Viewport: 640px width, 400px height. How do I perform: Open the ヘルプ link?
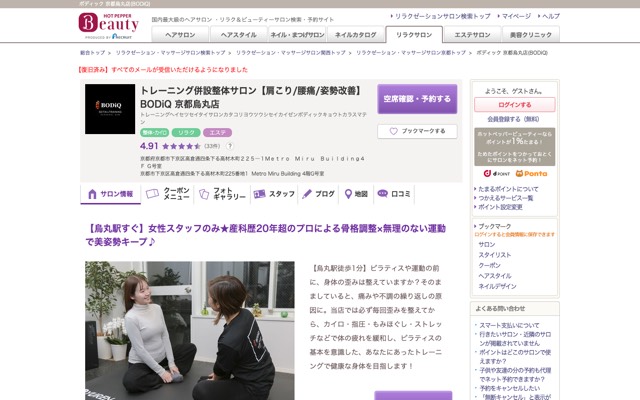[x=551, y=16]
